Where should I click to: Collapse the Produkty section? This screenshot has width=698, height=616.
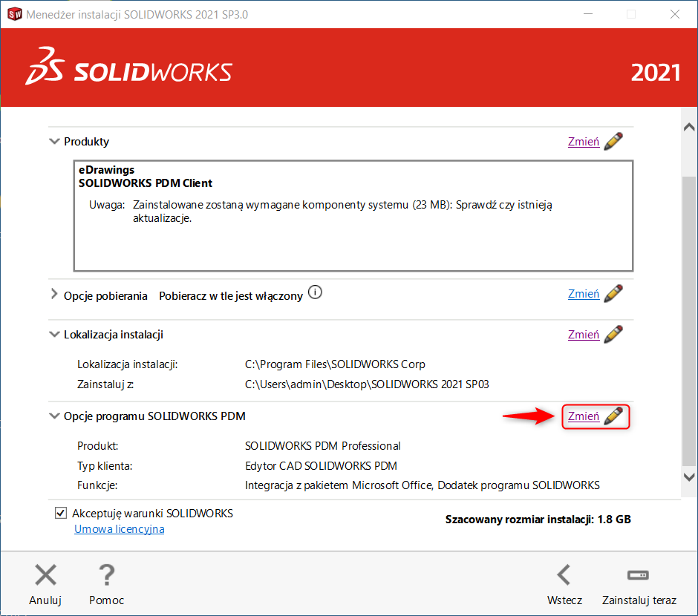(x=54, y=141)
